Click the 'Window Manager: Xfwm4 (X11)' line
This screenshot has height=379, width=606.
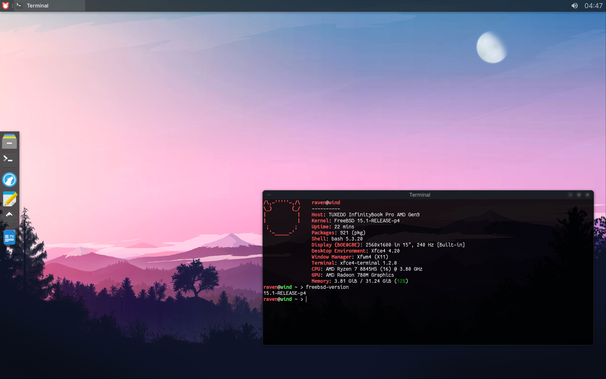click(x=350, y=257)
